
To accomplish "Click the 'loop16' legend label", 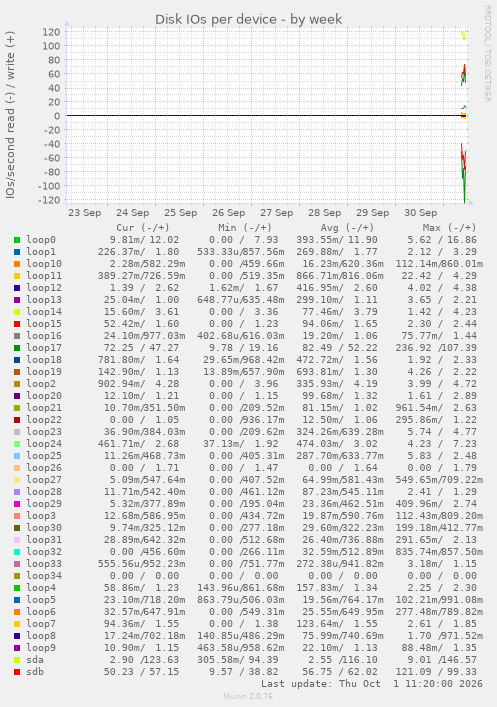I will tap(44, 336).
